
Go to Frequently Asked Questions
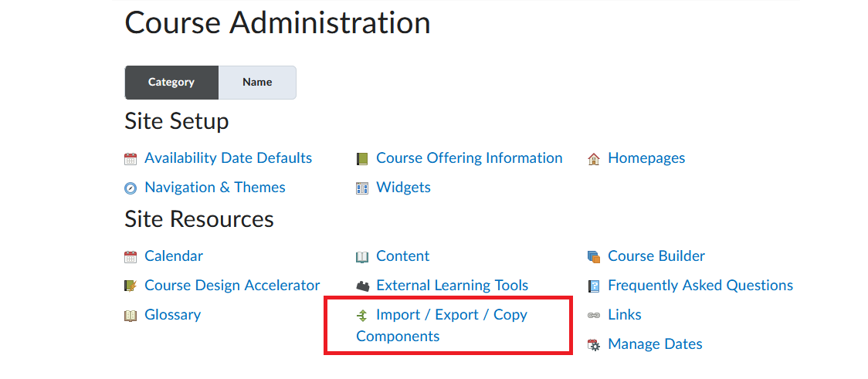[x=700, y=286]
